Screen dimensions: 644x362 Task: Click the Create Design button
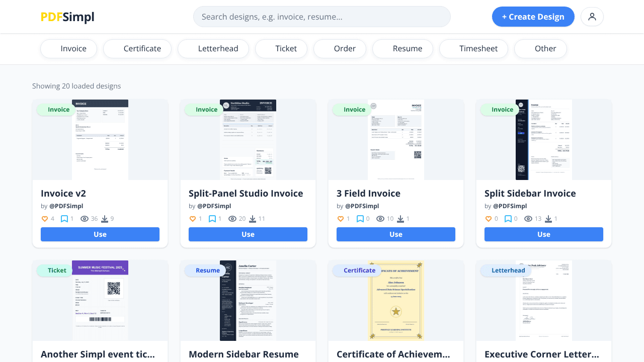(533, 17)
